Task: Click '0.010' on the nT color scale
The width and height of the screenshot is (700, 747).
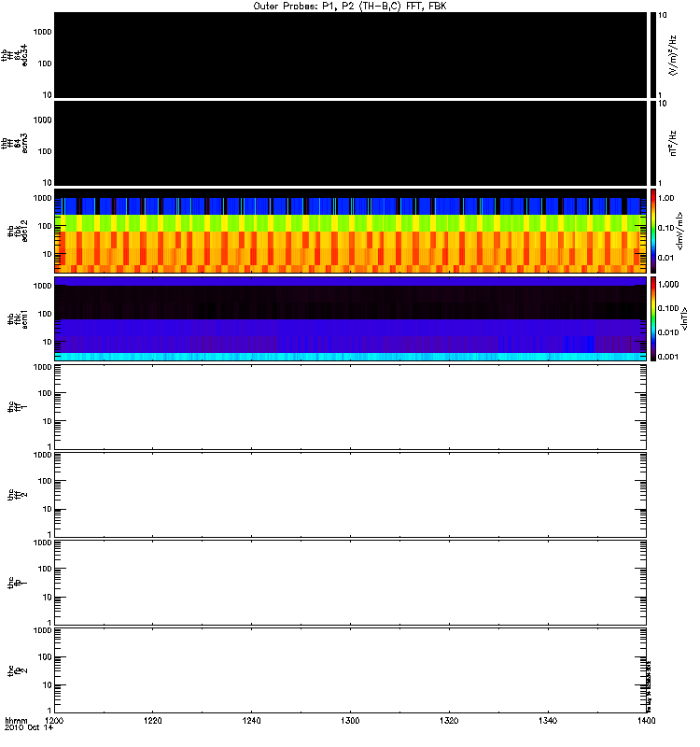Action: click(668, 332)
